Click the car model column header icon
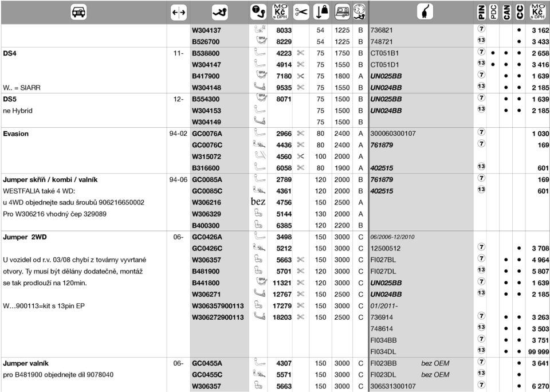 click(78, 12)
